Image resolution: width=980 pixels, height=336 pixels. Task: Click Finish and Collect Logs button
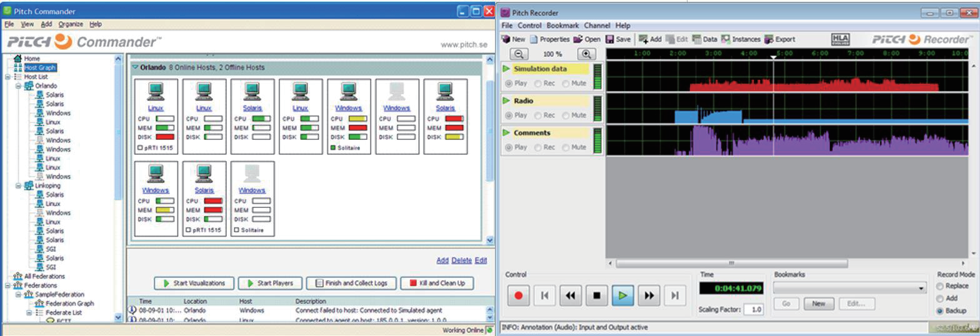(351, 283)
